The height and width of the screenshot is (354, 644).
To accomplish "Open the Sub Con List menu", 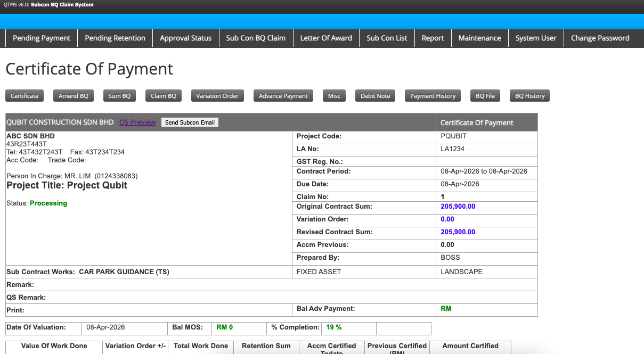I will coord(387,38).
